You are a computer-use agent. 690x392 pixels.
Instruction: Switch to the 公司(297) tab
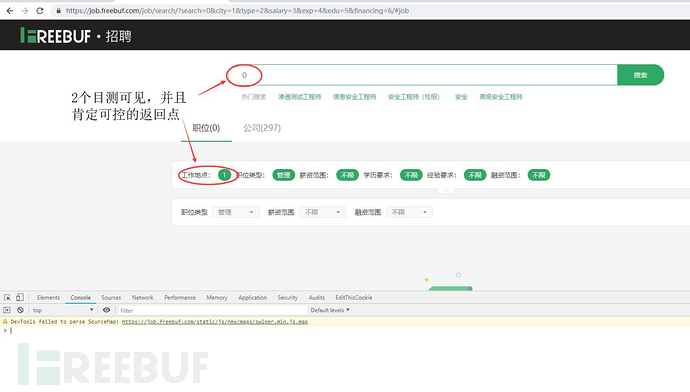tap(262, 128)
